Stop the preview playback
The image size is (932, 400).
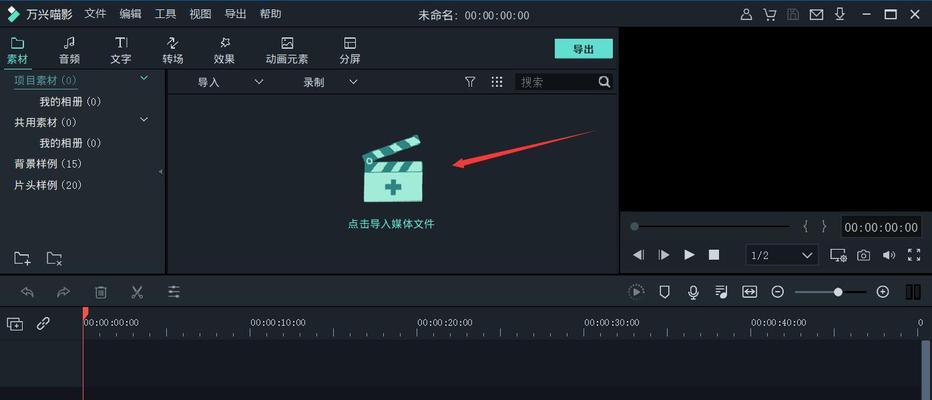714,255
